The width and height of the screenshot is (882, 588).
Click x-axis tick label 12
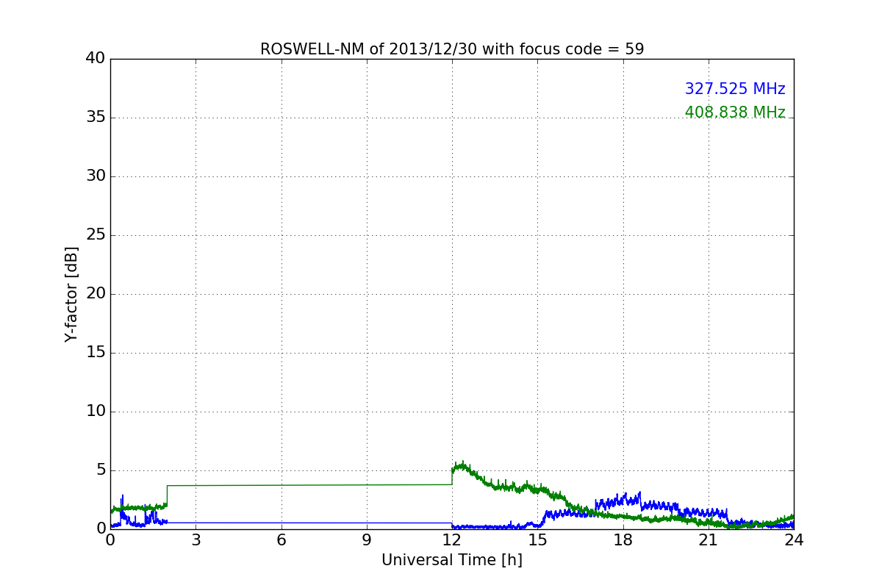point(452,540)
